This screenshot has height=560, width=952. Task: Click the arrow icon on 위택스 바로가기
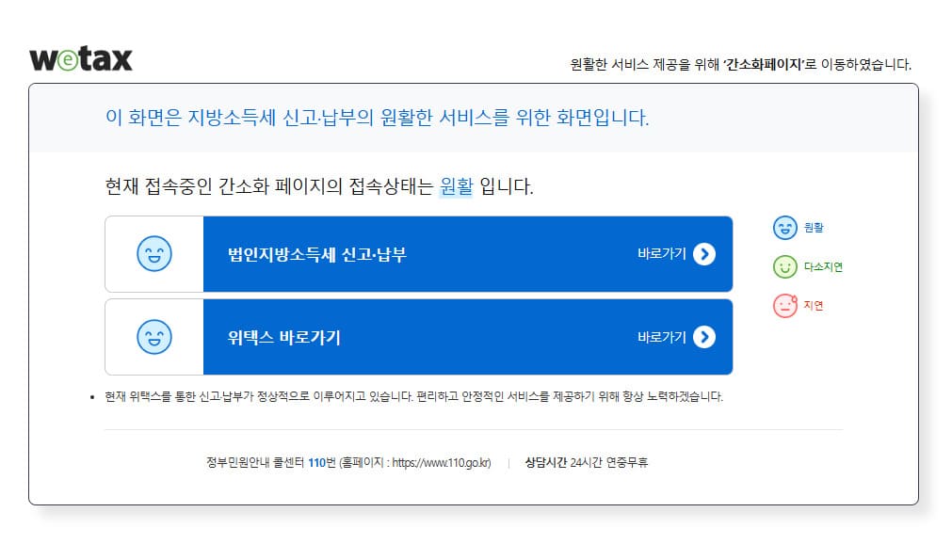pyautogui.click(x=704, y=337)
